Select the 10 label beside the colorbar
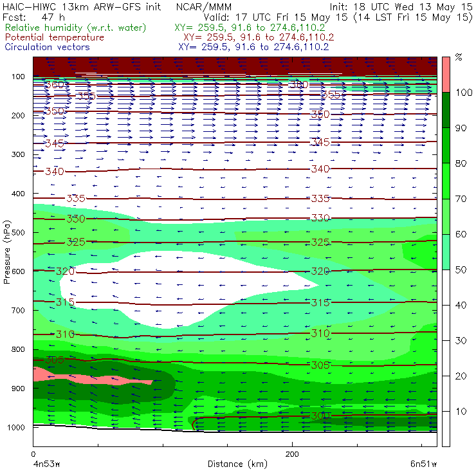Viewport: 476px width, 476px height. (461, 412)
